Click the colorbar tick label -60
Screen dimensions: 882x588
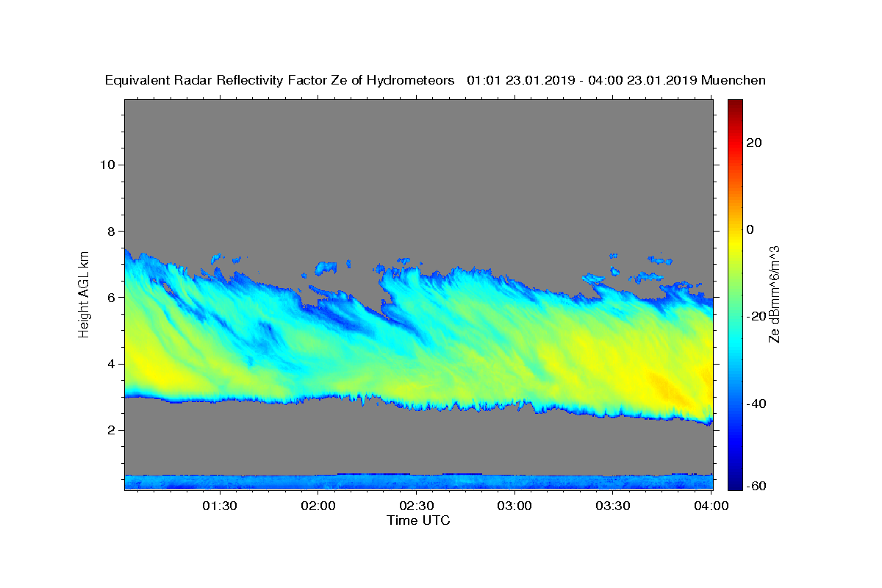pyautogui.click(x=756, y=486)
